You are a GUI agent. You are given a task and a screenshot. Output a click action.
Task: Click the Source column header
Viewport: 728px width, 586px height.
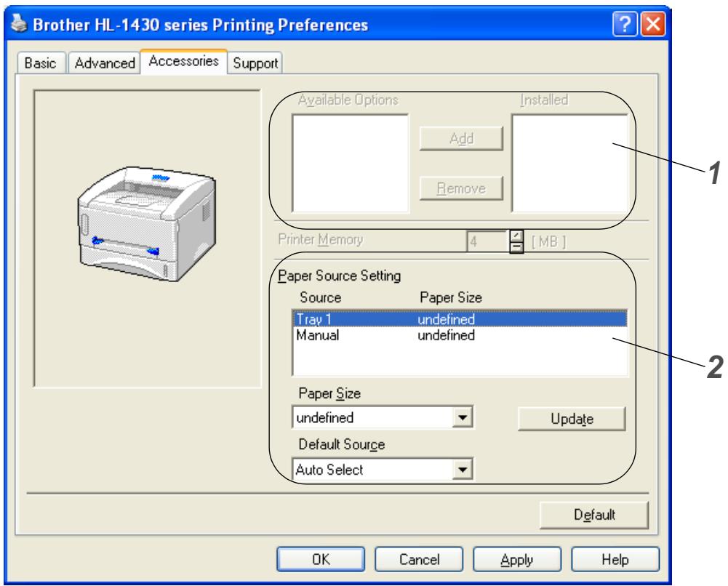point(320,297)
